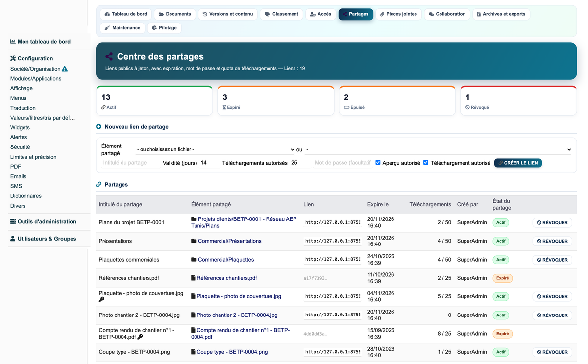Click the folder icon beside Commercial/Présentations

click(x=194, y=241)
